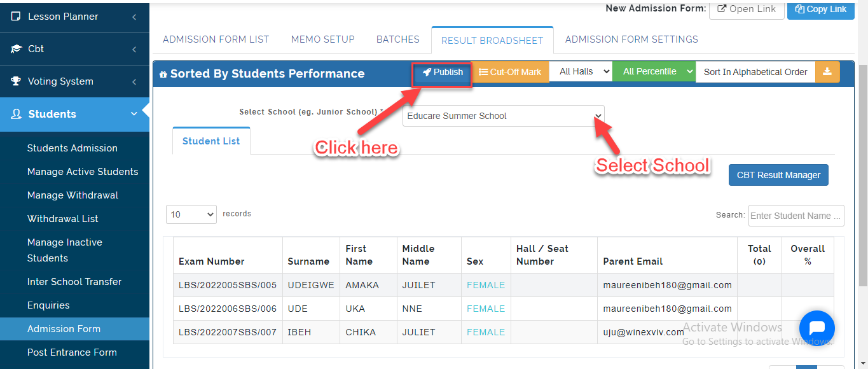This screenshot has height=369, width=868.
Task: Open Withdrawal List in sidebar
Action: tap(63, 219)
